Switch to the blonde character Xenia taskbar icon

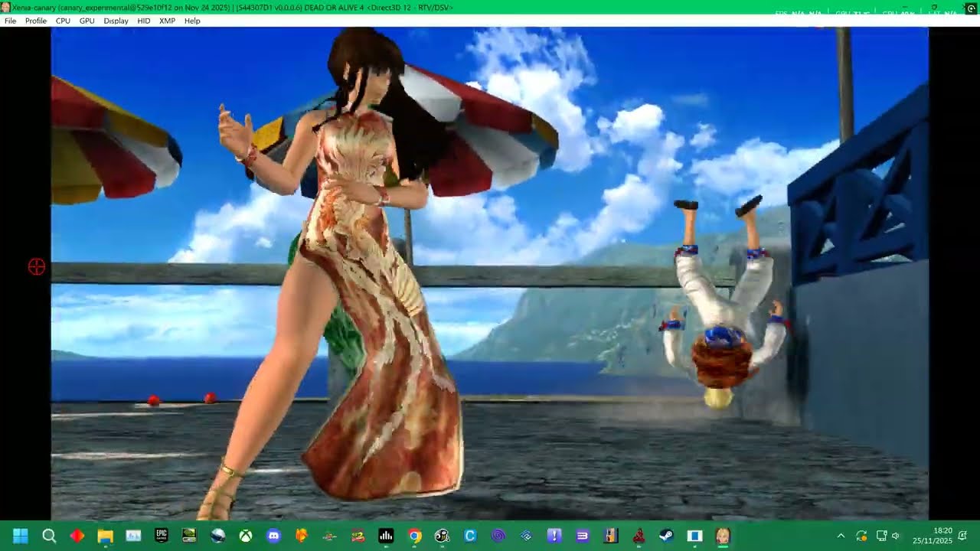tap(723, 536)
